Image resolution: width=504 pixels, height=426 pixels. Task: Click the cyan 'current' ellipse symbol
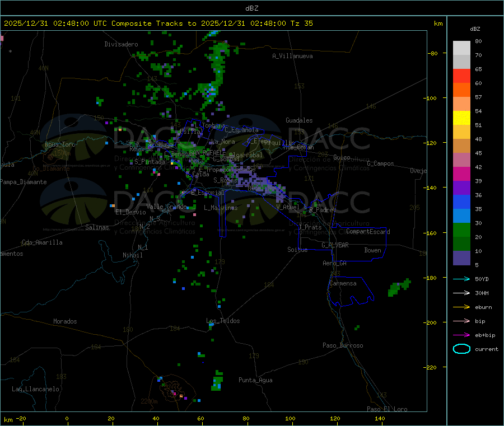point(461,349)
